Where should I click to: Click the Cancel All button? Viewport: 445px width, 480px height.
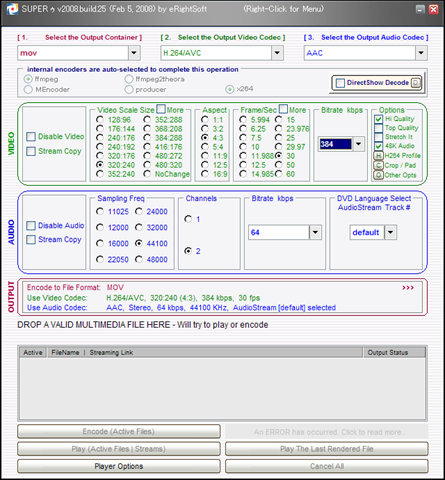tap(327, 466)
